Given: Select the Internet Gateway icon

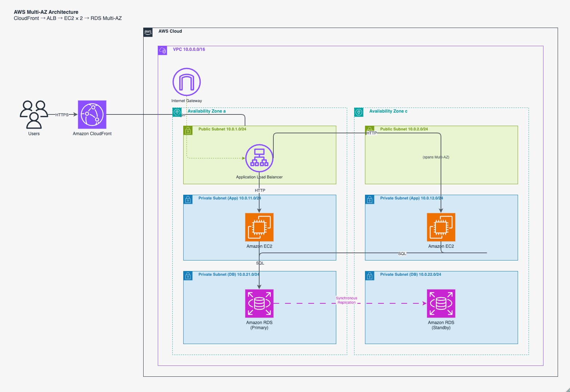Looking at the screenshot, I should (x=187, y=82).
